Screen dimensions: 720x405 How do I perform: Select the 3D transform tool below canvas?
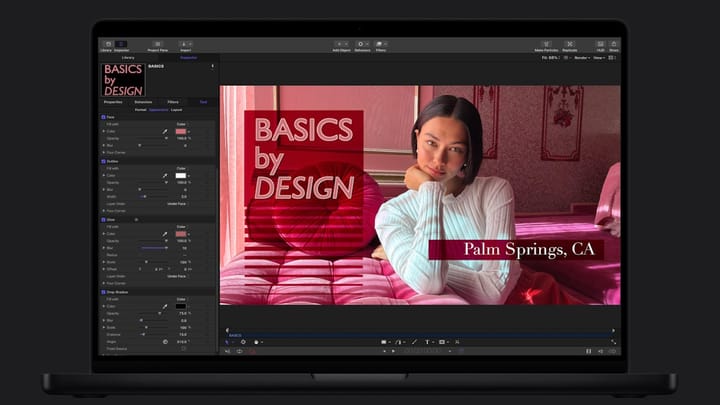243,342
